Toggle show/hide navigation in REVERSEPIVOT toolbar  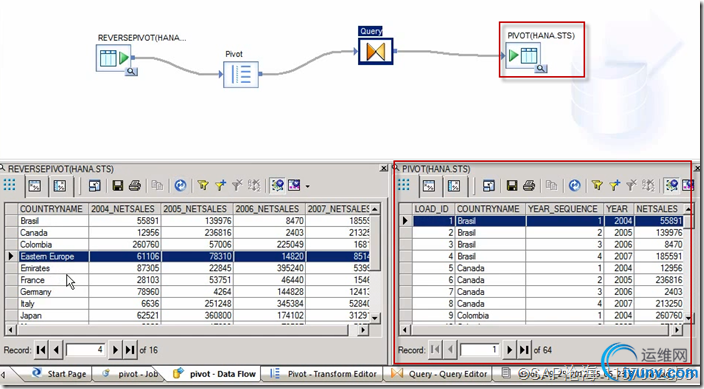[277, 186]
